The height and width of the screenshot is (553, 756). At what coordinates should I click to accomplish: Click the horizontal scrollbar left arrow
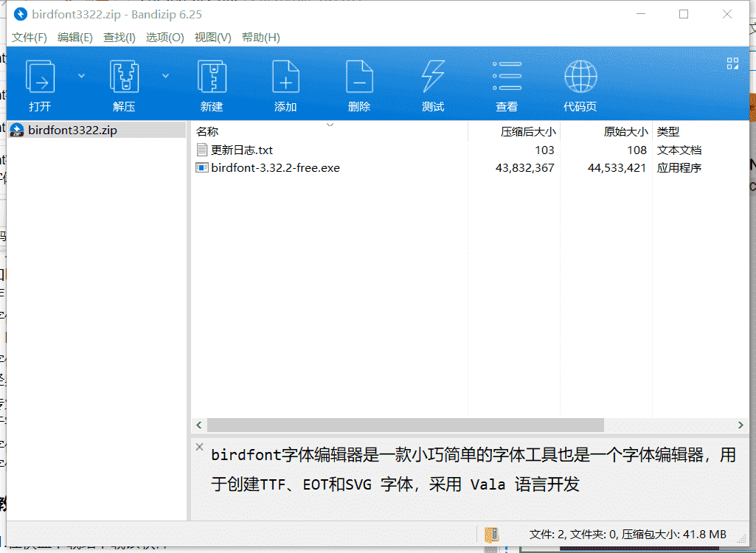198,425
